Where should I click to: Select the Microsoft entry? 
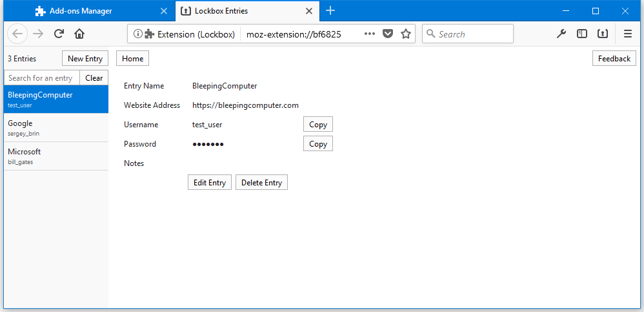point(56,156)
